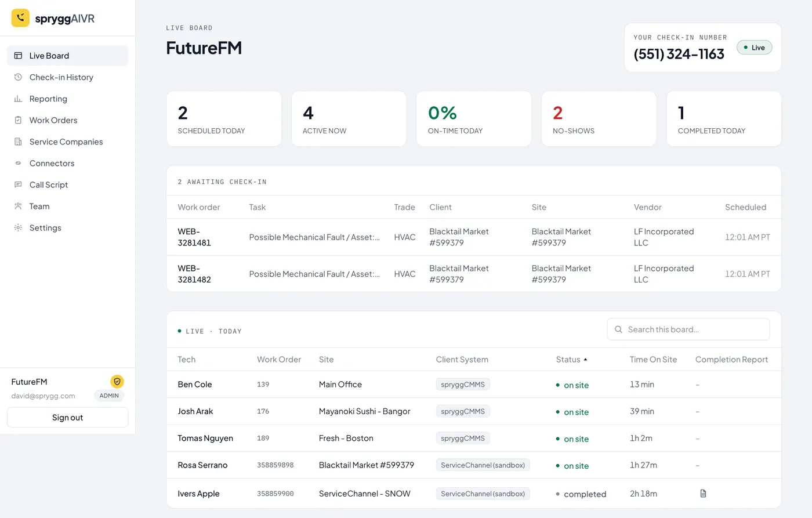812x518 pixels.
Task: Click the ADMIN role badge
Action: click(x=109, y=396)
